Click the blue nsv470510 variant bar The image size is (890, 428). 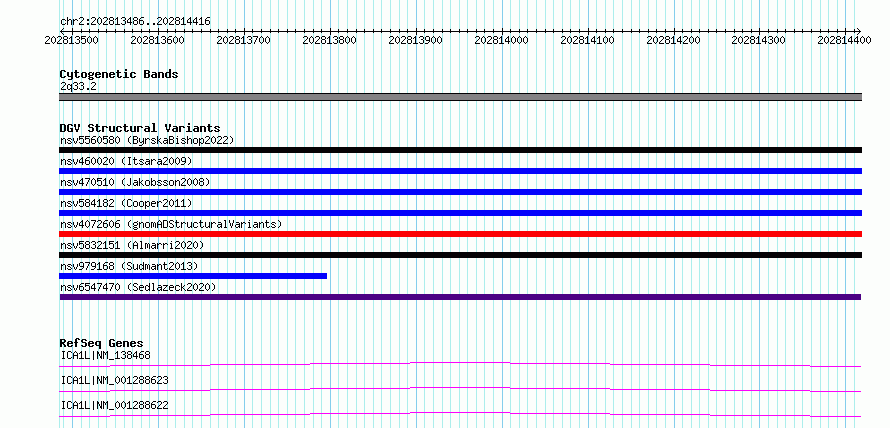pyautogui.click(x=460, y=192)
